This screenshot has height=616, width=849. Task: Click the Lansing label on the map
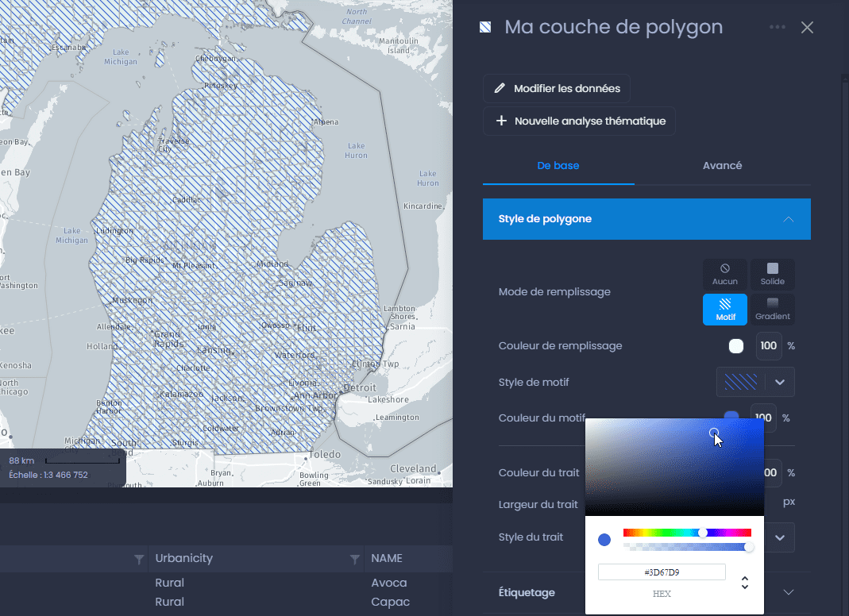tap(214, 350)
